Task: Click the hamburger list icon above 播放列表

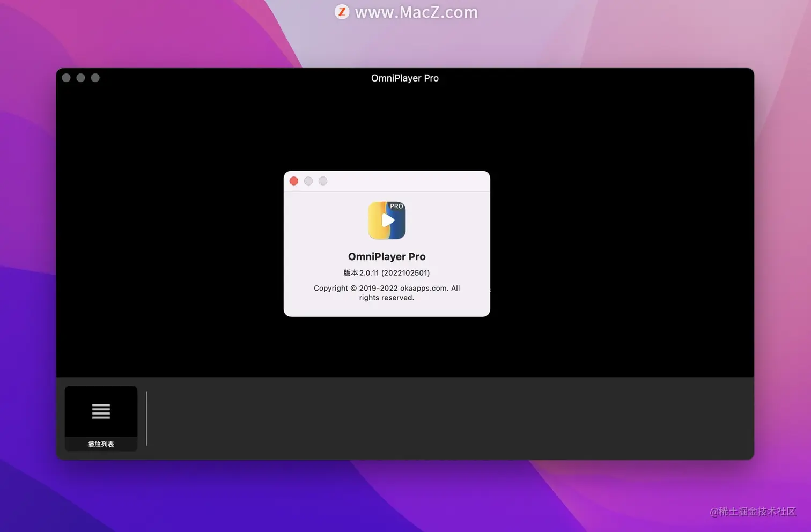Action: click(x=101, y=411)
